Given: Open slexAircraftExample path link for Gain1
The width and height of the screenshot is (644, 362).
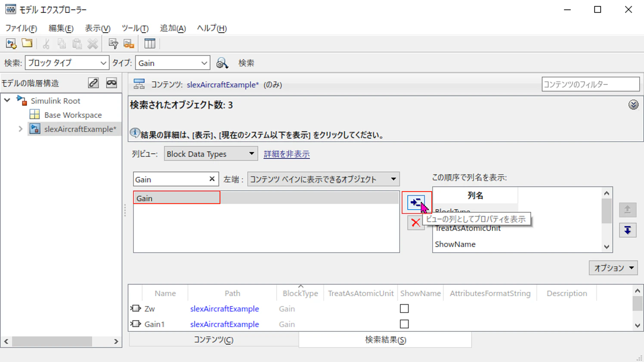Looking at the screenshot, I should point(225,324).
